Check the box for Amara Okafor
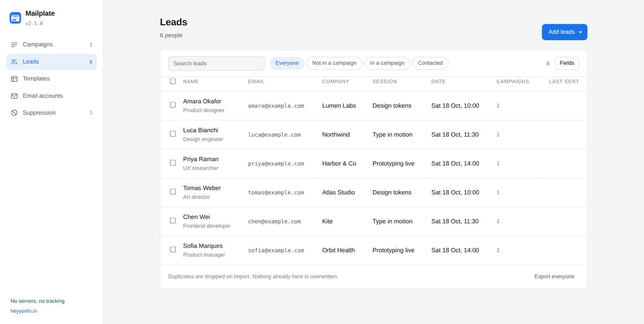Viewport: 644px width, 324px height. (173, 105)
